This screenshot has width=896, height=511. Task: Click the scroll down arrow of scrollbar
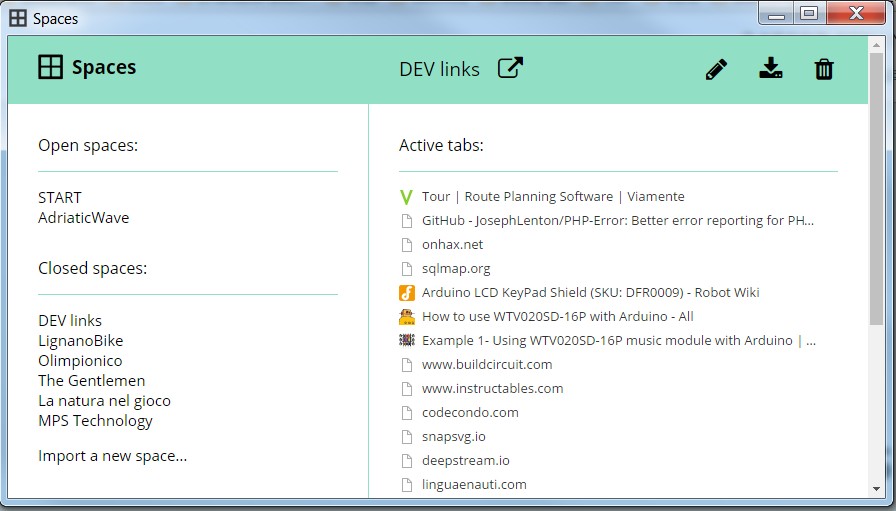coord(876,489)
